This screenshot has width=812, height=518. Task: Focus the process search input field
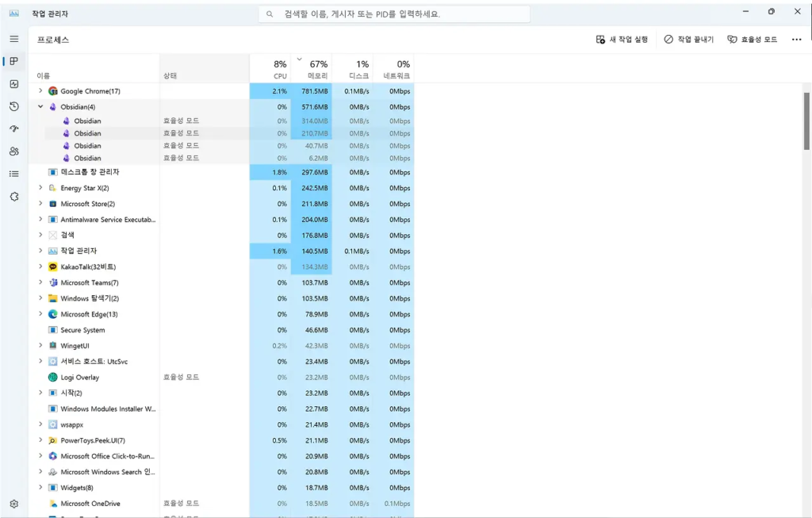tap(394, 14)
